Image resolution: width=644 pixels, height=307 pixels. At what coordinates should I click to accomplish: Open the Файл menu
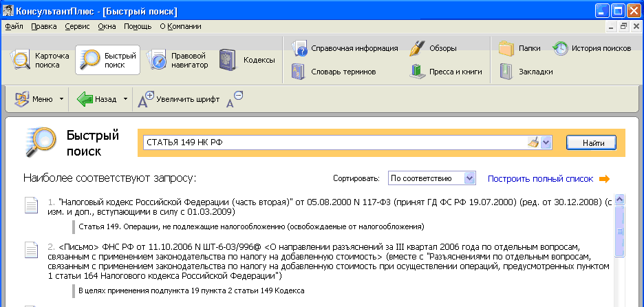tap(14, 27)
